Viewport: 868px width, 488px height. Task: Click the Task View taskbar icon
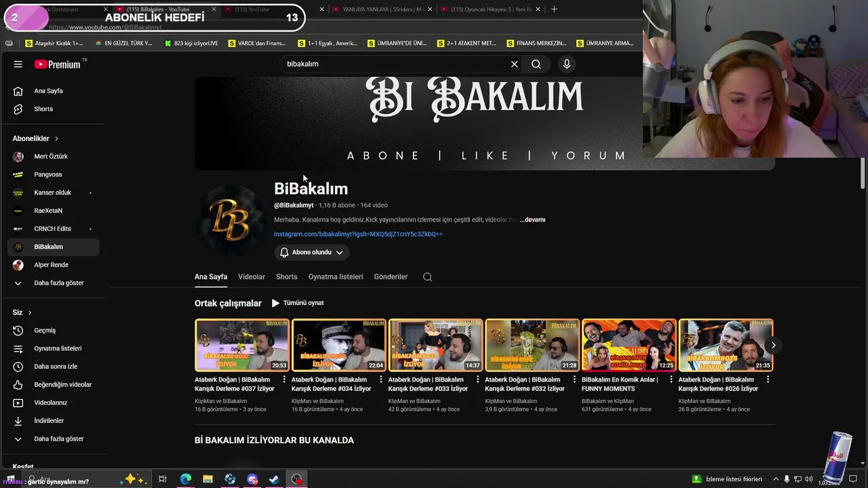163,479
